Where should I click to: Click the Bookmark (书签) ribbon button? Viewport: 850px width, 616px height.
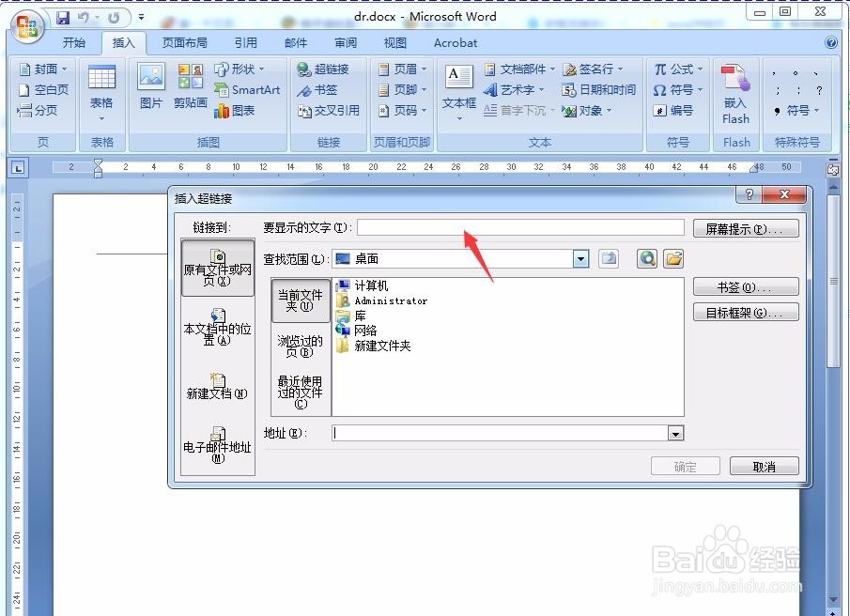317,89
